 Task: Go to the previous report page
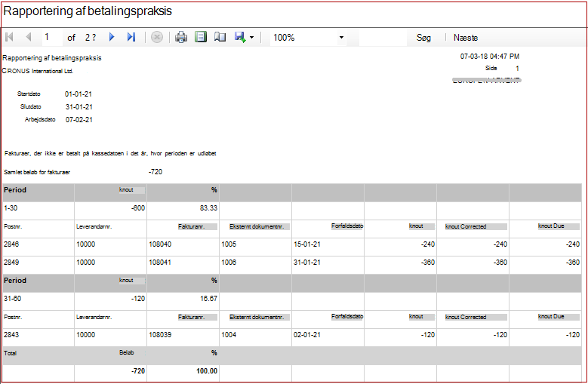29,37
